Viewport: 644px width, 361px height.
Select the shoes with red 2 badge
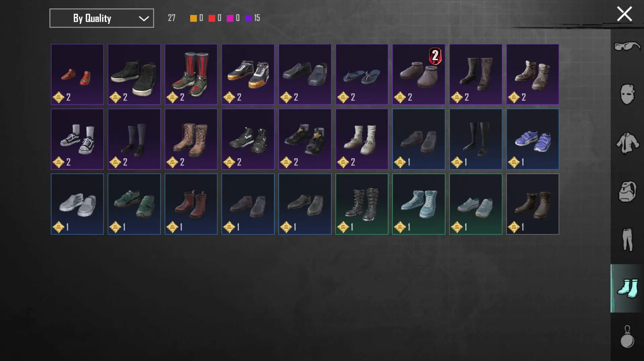point(419,74)
